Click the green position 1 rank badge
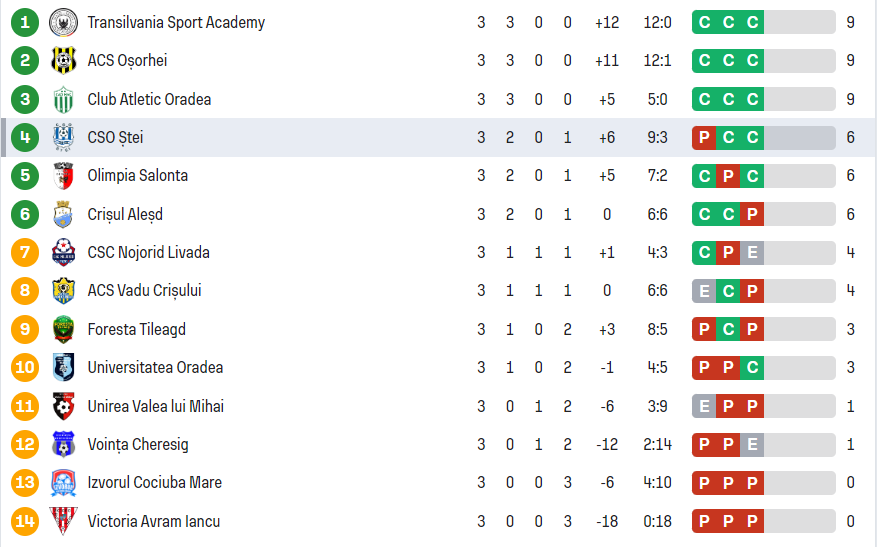 [25, 22]
